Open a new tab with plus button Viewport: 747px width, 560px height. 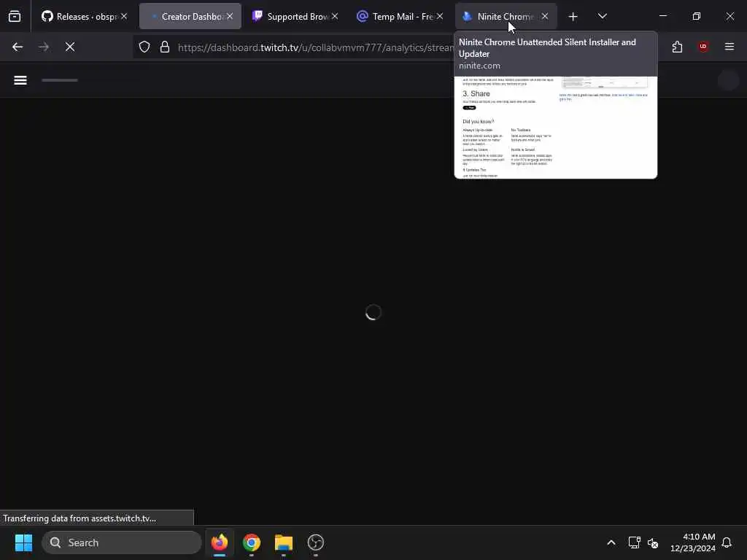[573, 17]
